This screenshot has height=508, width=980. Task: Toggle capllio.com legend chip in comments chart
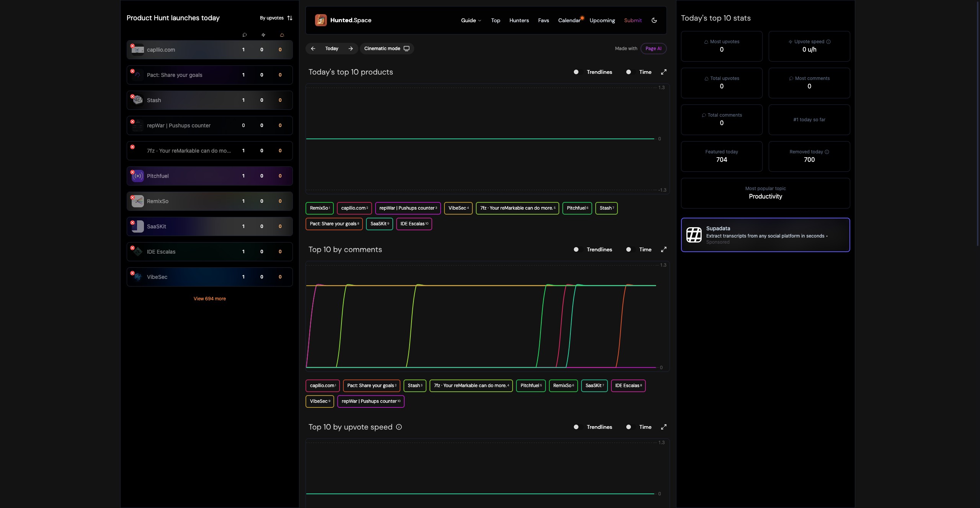click(323, 386)
